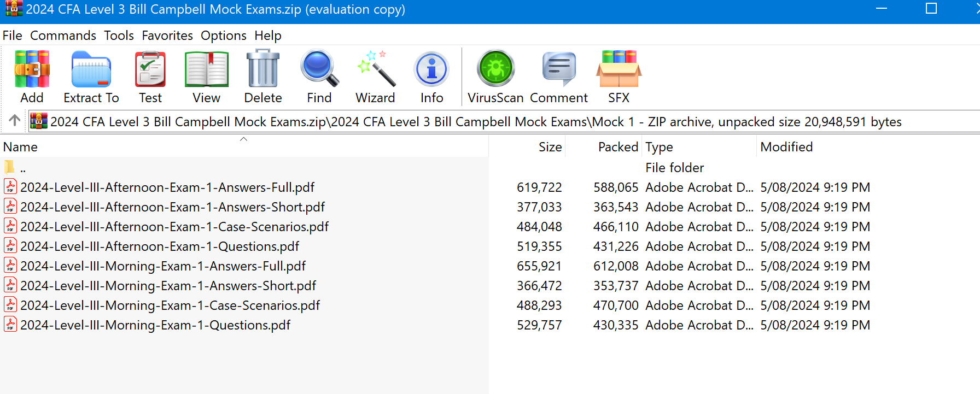This screenshot has width=980, height=394.
Task: Add archive Comment via toolbar
Action: point(558,70)
